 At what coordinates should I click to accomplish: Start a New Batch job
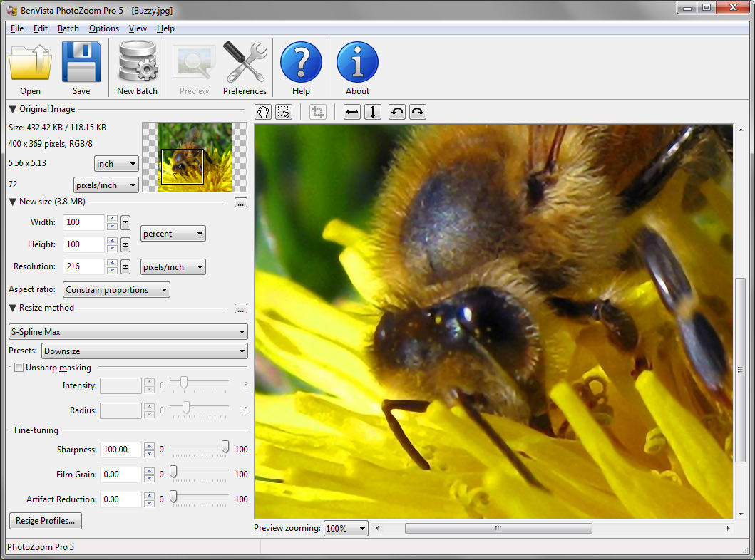[137, 63]
